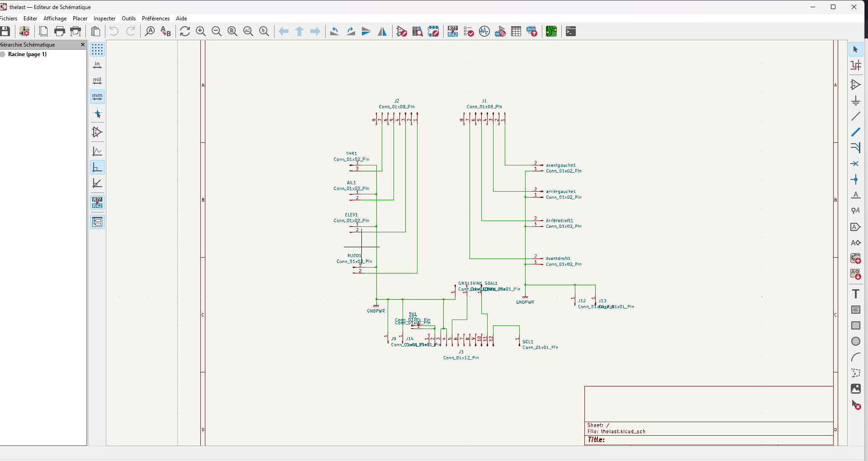Open the Print dialog icon
The width and height of the screenshot is (868, 461).
(x=59, y=31)
